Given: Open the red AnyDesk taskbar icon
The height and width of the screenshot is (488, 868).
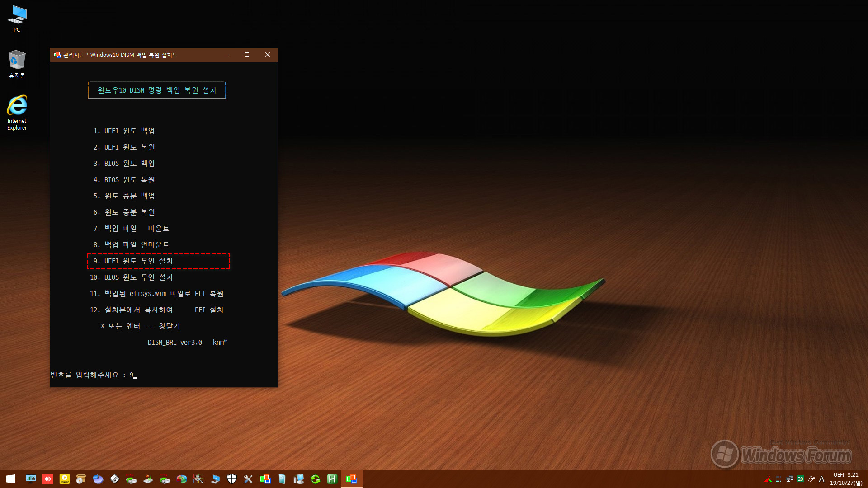Looking at the screenshot, I should coord(48,479).
